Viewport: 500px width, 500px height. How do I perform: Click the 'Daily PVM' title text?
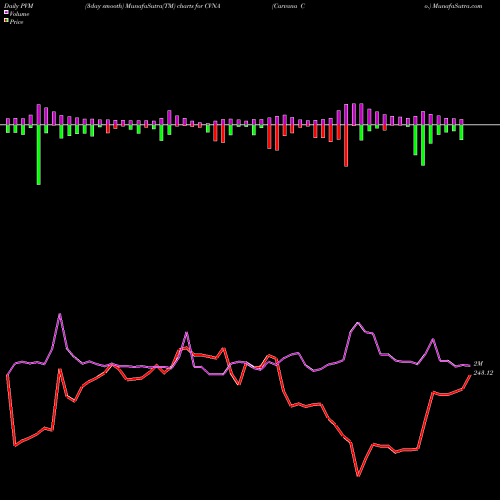(x=19, y=6)
